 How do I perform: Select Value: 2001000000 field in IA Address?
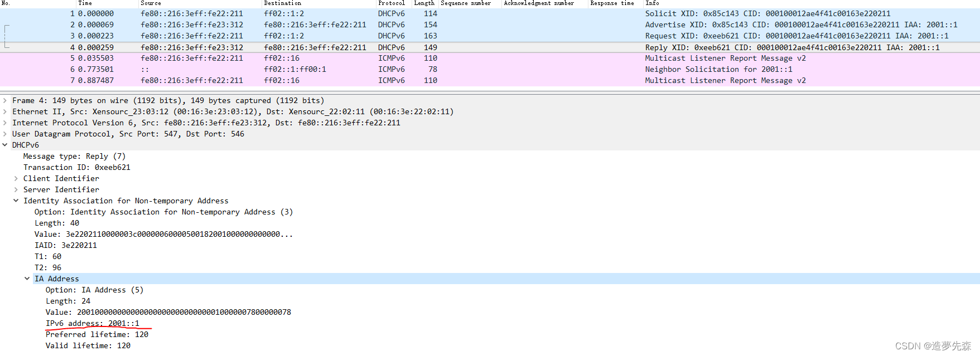point(168,313)
